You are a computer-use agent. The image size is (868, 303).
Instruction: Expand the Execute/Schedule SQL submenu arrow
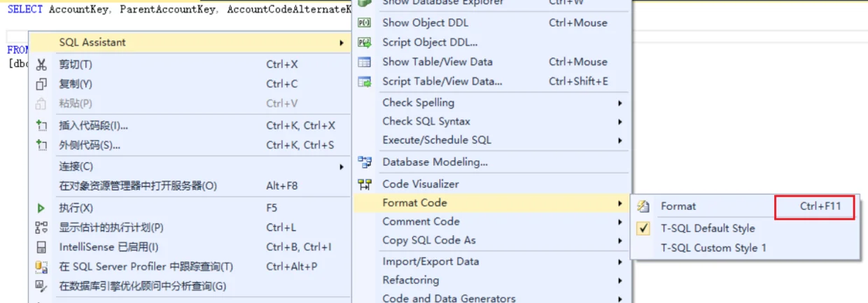pyautogui.click(x=620, y=141)
